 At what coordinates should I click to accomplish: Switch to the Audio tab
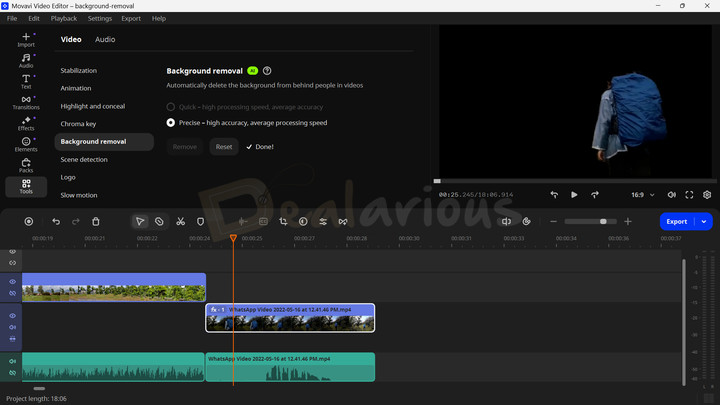click(x=105, y=40)
